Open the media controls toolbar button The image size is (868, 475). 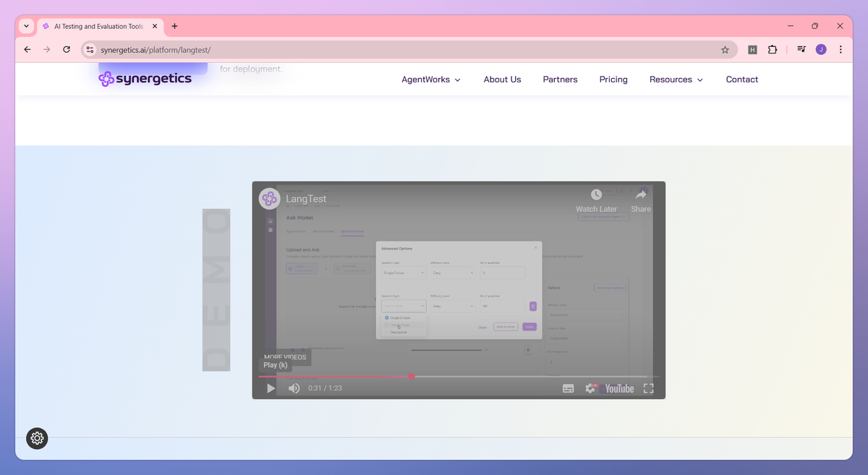point(801,50)
